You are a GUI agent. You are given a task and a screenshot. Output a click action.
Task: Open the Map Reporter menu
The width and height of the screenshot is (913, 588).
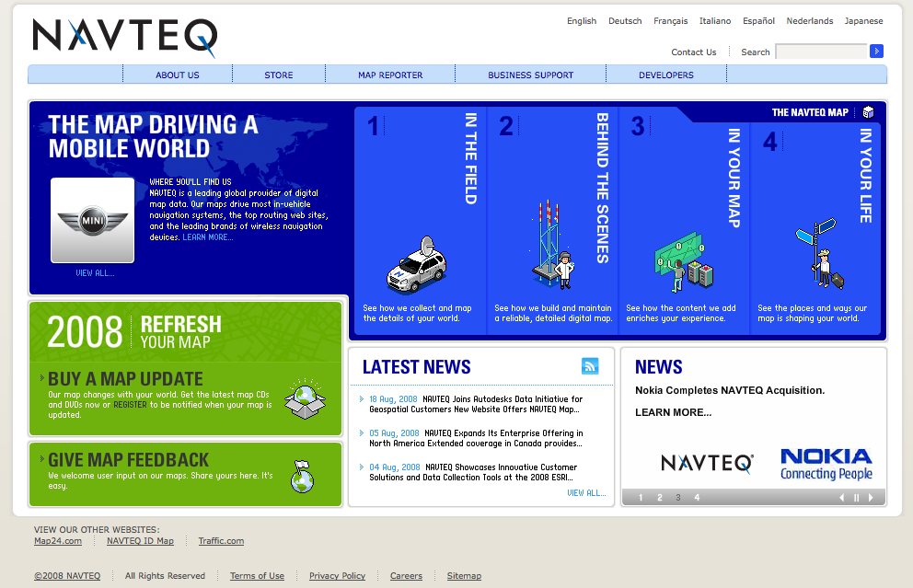[x=390, y=75]
